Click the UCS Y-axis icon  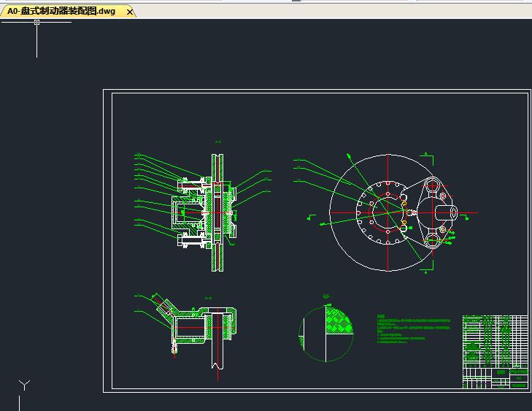pos(24,385)
